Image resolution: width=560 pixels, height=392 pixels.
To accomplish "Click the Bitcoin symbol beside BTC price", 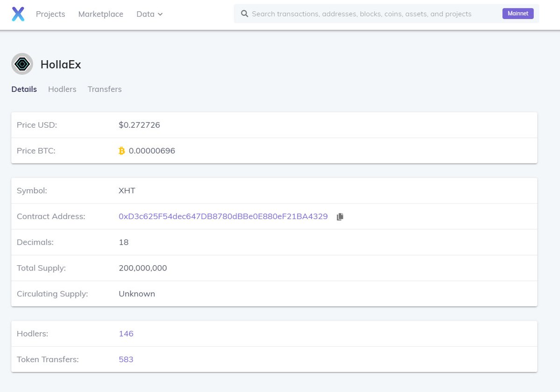I will (122, 151).
